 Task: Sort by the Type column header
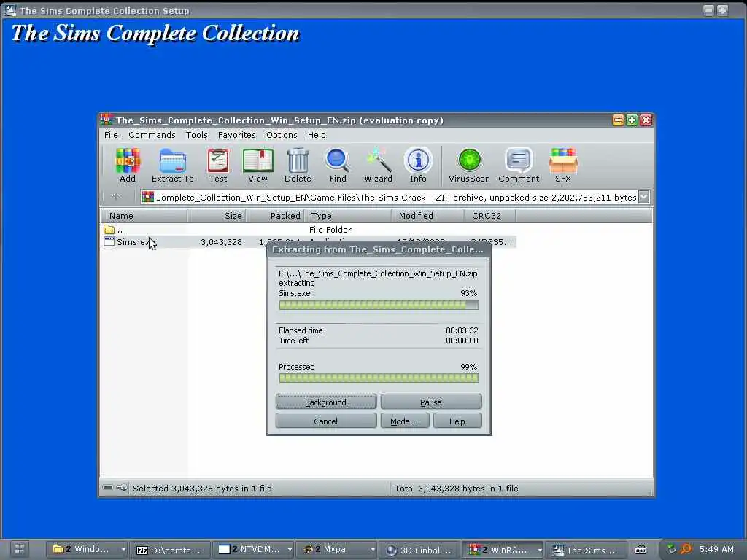pos(348,216)
